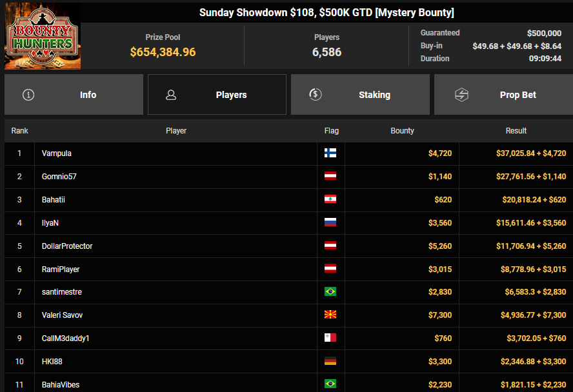Viewport: 573px width, 392px height.
Task: Select the Prop Bet tab
Action: [x=503, y=95]
